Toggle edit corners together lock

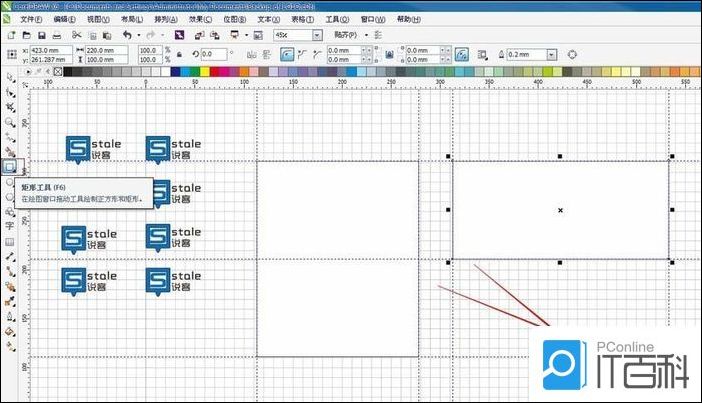tap(389, 55)
